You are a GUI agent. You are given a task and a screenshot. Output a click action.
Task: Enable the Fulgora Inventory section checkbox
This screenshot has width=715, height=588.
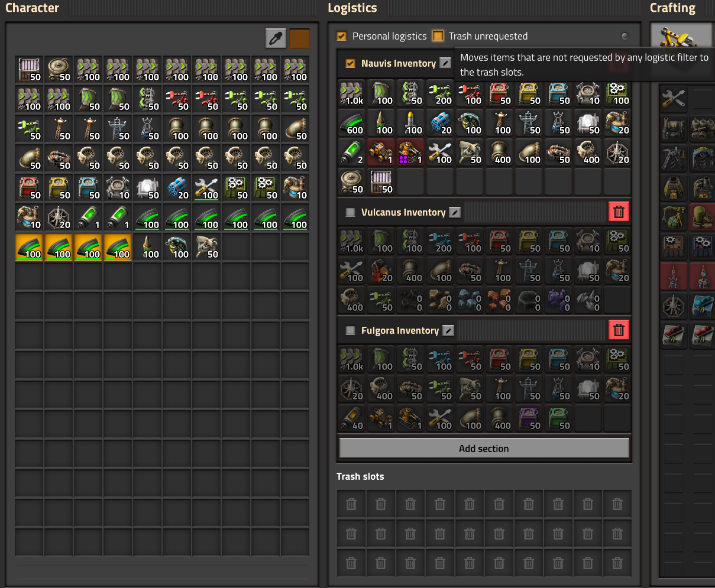(350, 330)
